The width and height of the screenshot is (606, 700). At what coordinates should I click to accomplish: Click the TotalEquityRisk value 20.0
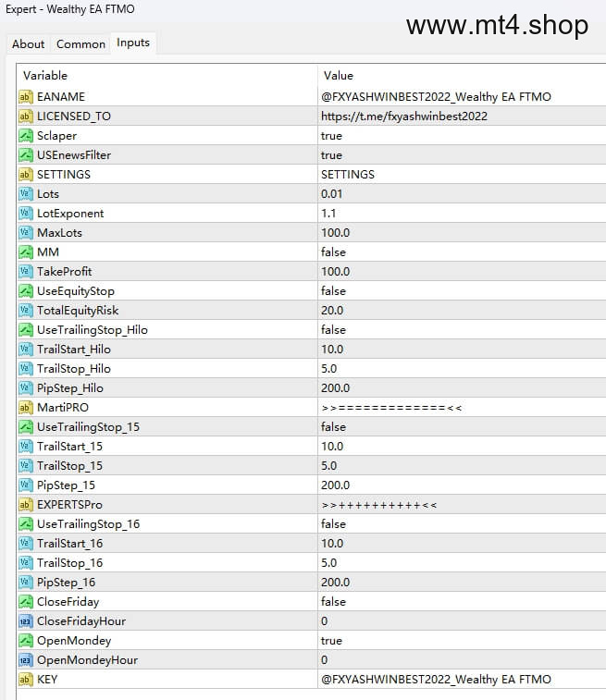pos(332,311)
